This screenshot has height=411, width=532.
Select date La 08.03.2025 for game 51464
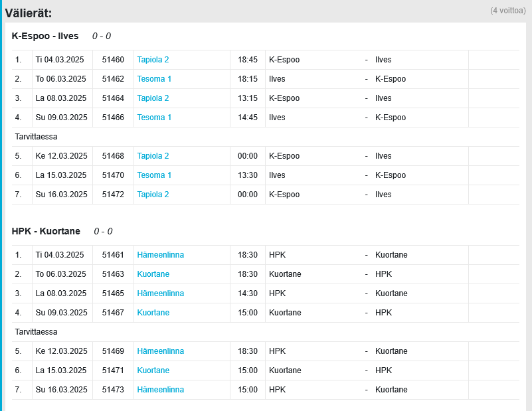(x=61, y=98)
